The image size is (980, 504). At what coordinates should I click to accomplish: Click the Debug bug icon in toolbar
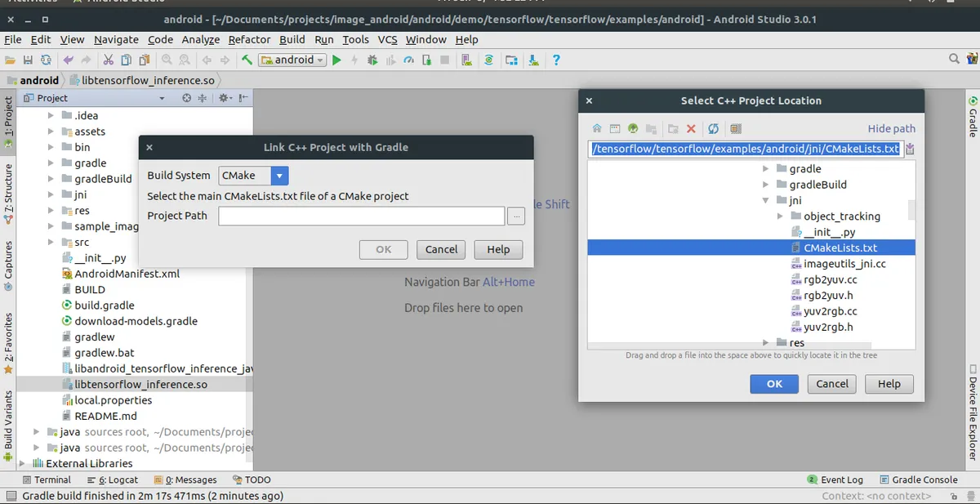pos(372,60)
